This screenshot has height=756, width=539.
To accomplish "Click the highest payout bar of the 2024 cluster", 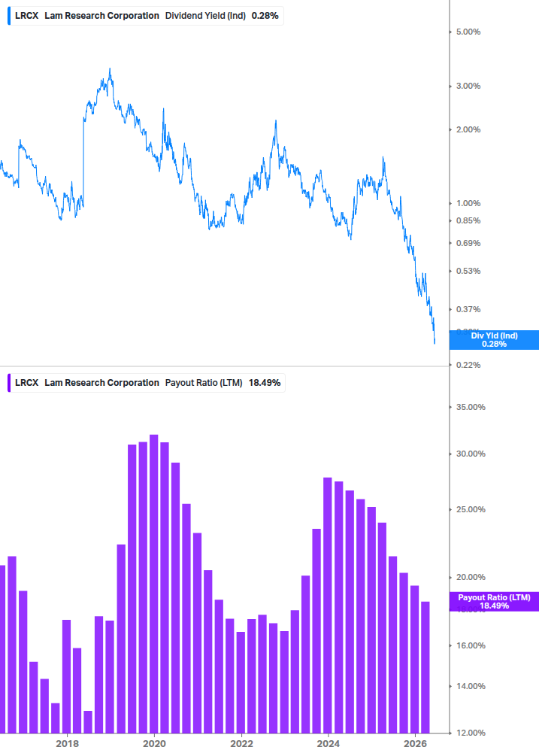I will (328, 605).
